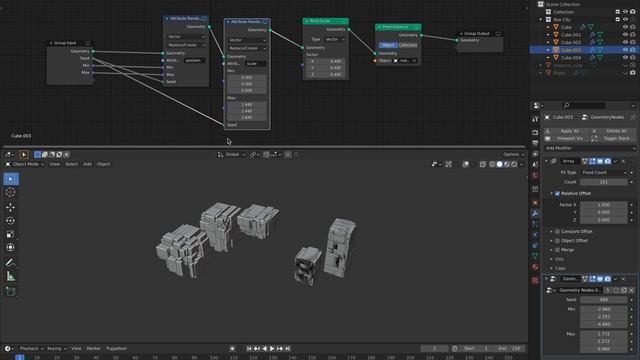Open the Object Data properties green triangle tab
This screenshot has width=640, height=360.
click(x=535, y=256)
